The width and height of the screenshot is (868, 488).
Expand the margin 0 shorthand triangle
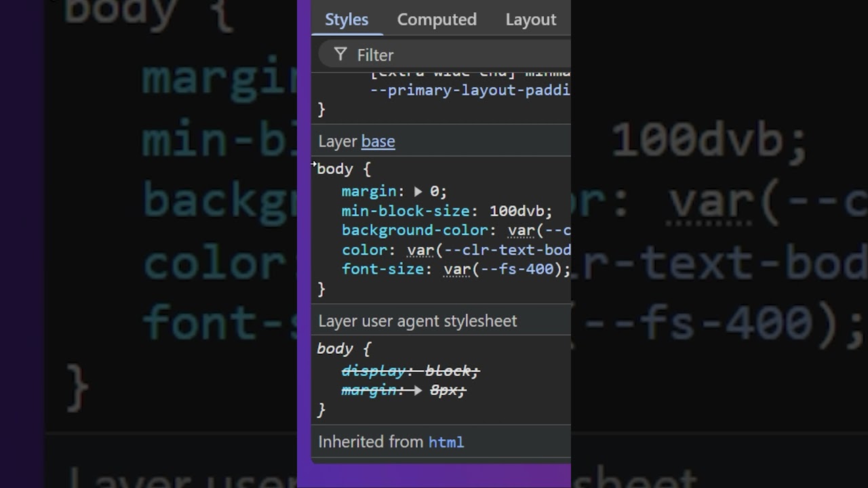point(418,192)
